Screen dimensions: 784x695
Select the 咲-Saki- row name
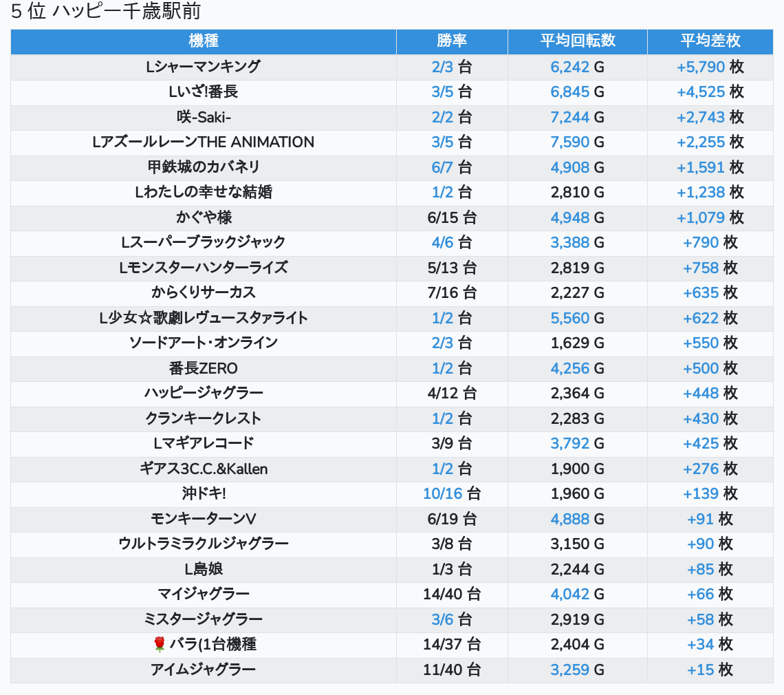(x=204, y=117)
